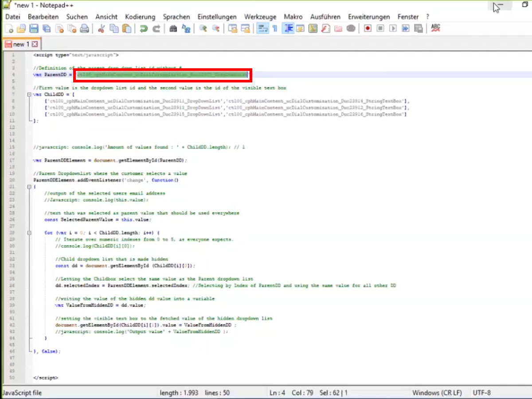The height and width of the screenshot is (399, 532).
Task: Open the Ansicht menu
Action: pos(106,17)
